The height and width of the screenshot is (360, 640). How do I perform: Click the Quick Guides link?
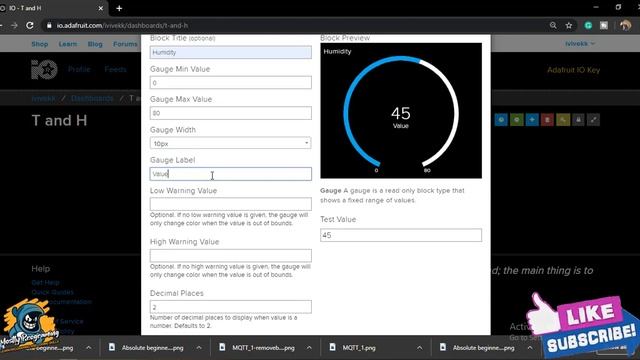[53, 292]
